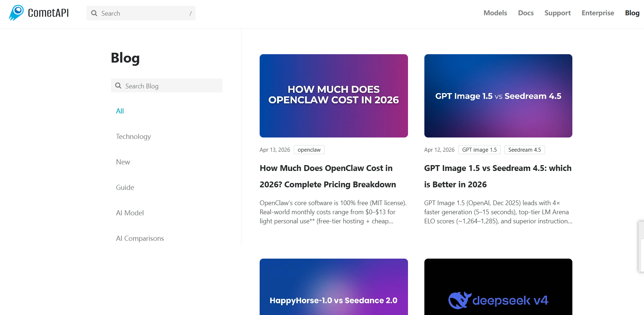644x315 pixels.
Task: Click the CometAPI brand name text
Action: (x=48, y=13)
